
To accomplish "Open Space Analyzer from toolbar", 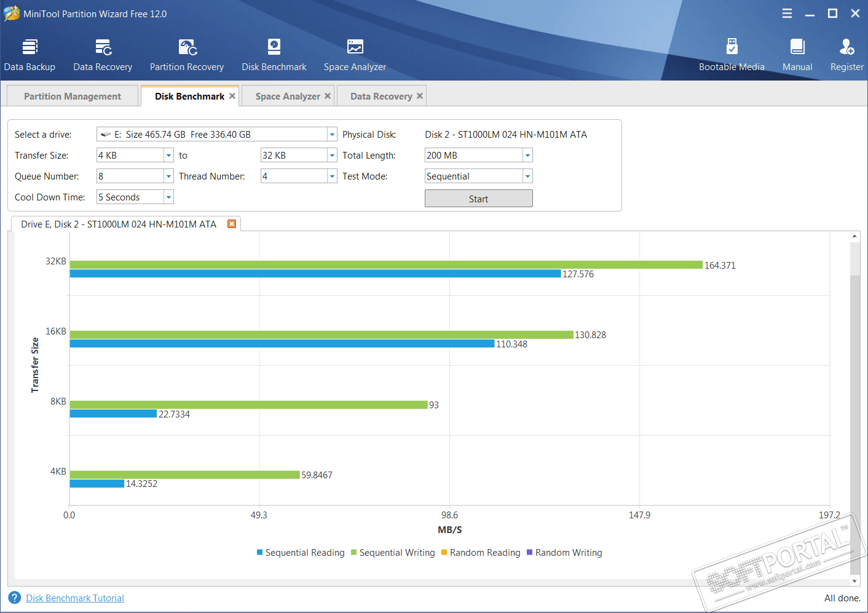I will pyautogui.click(x=355, y=55).
